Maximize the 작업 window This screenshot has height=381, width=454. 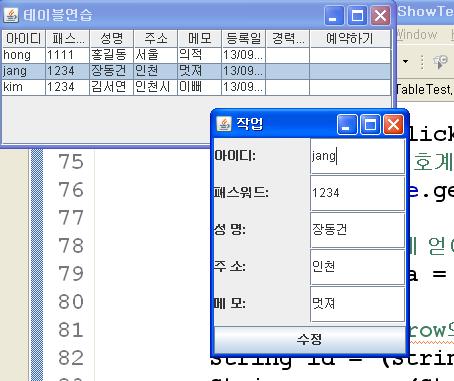pyautogui.click(x=370, y=124)
